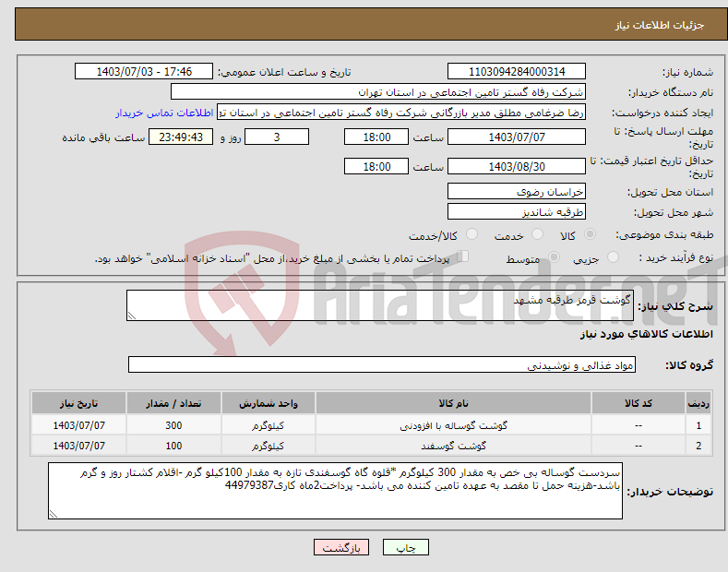Click resize handle of شرح کلی نیاز textarea
728x572 pixels.
[x=132, y=316]
